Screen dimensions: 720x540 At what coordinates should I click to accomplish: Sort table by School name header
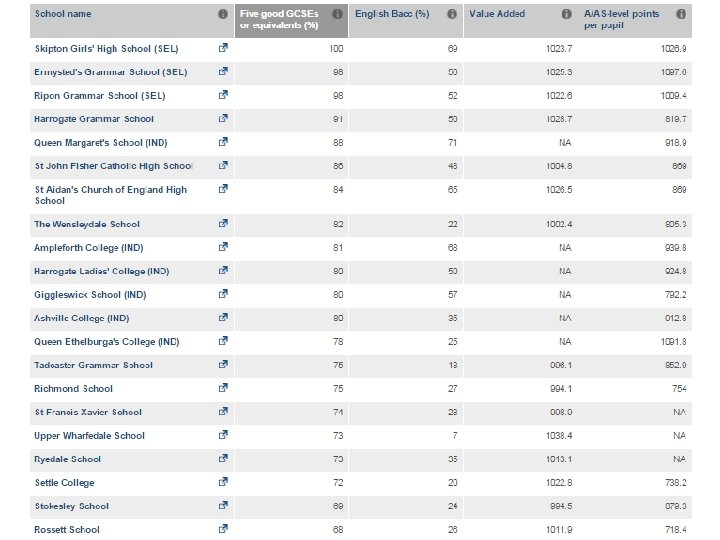pos(63,15)
